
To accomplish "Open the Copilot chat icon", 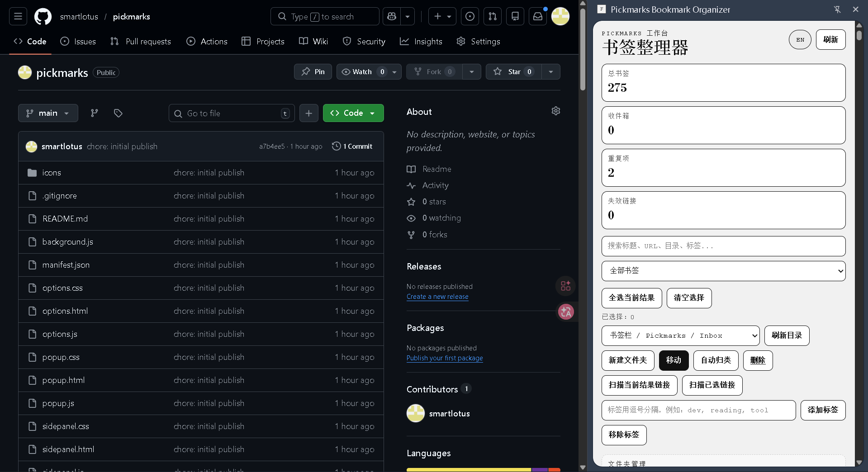I will (x=392, y=17).
